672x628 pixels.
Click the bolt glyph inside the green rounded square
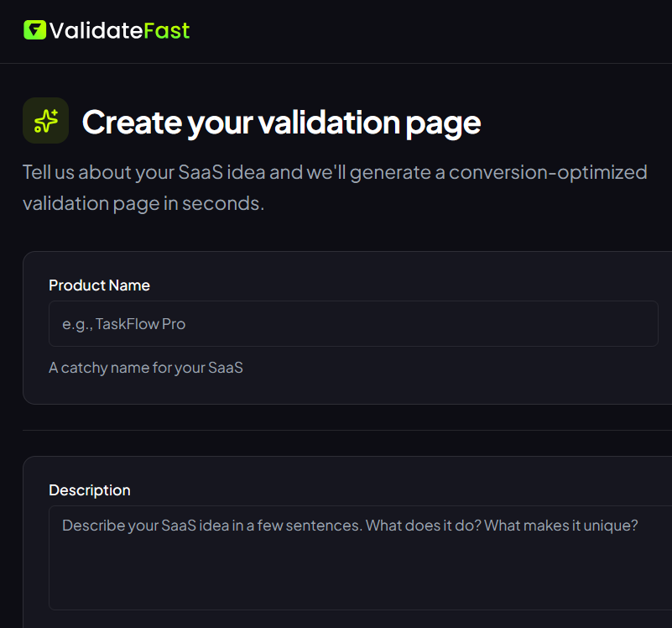coord(34,30)
